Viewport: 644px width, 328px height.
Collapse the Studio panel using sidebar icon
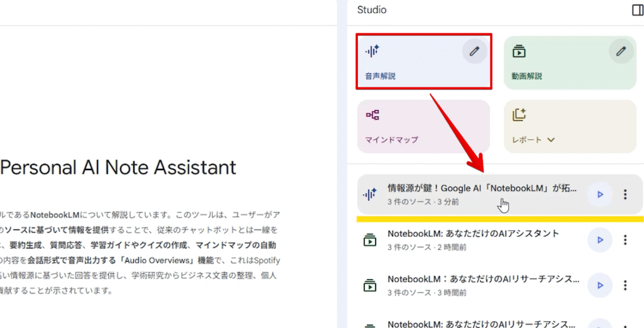click(x=636, y=10)
